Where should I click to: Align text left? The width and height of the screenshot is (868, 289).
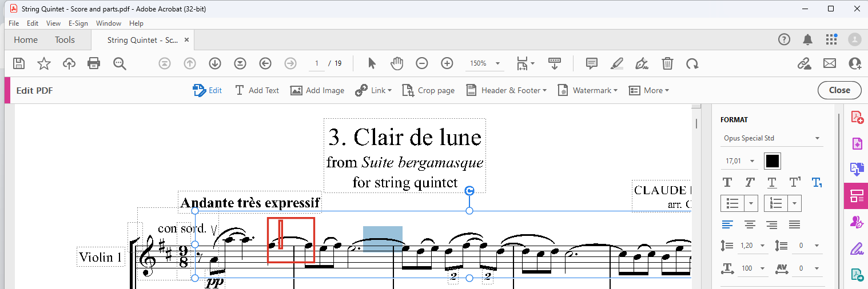click(727, 224)
